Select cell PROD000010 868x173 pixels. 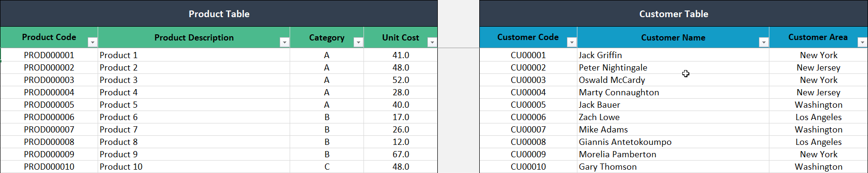point(49,166)
